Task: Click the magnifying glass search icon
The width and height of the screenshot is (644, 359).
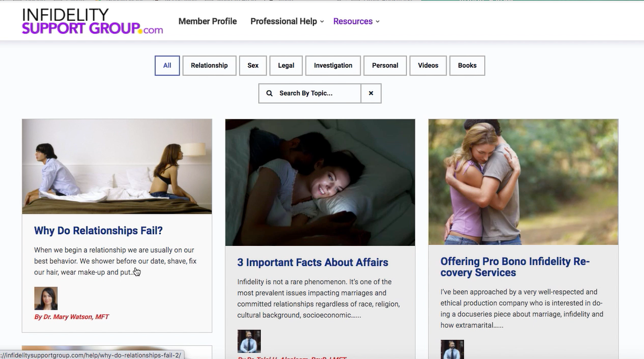Action: (x=270, y=93)
